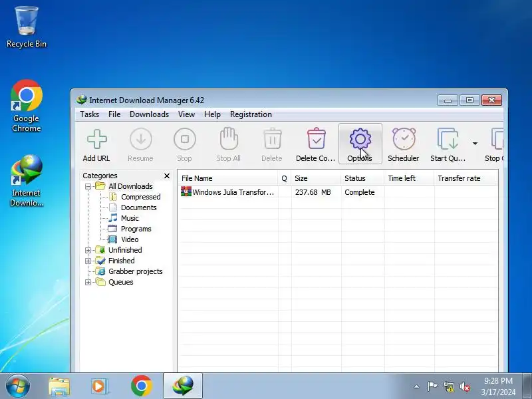The height and width of the screenshot is (399, 532).
Task: Click the Video filmstrip category icon
Action: (112, 239)
